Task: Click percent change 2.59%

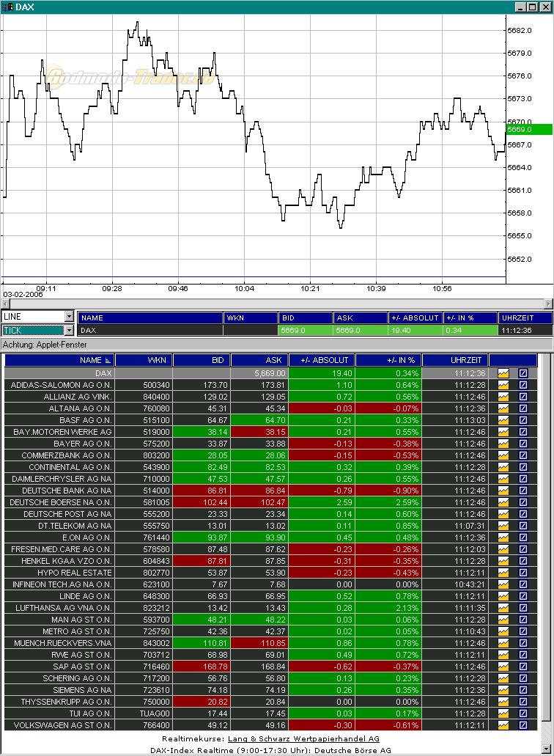Action: point(407,502)
